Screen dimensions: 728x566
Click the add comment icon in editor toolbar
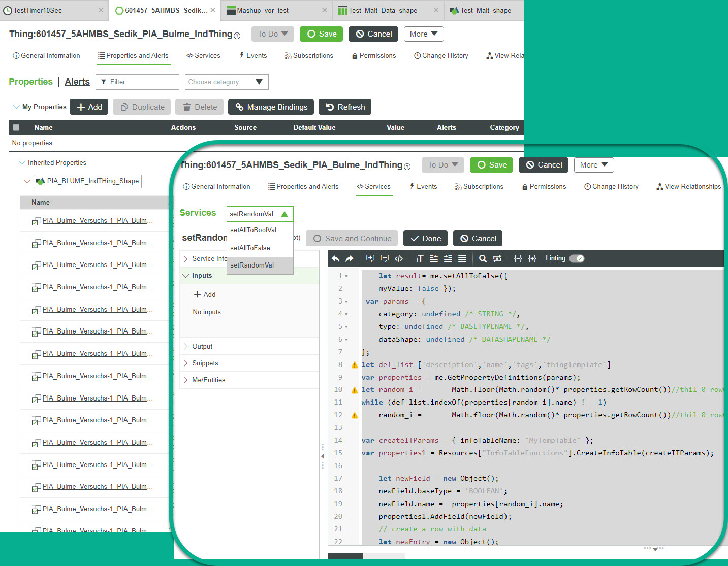[x=370, y=259]
